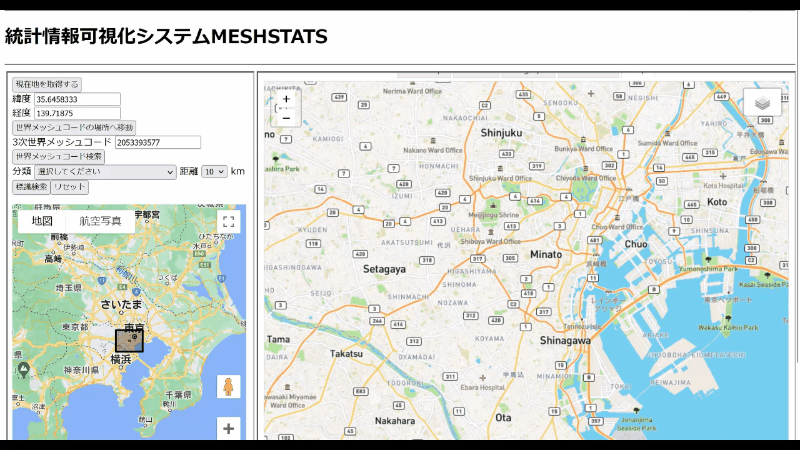Click the Chuo label on the map
This screenshot has height=450, width=800.
(636, 244)
